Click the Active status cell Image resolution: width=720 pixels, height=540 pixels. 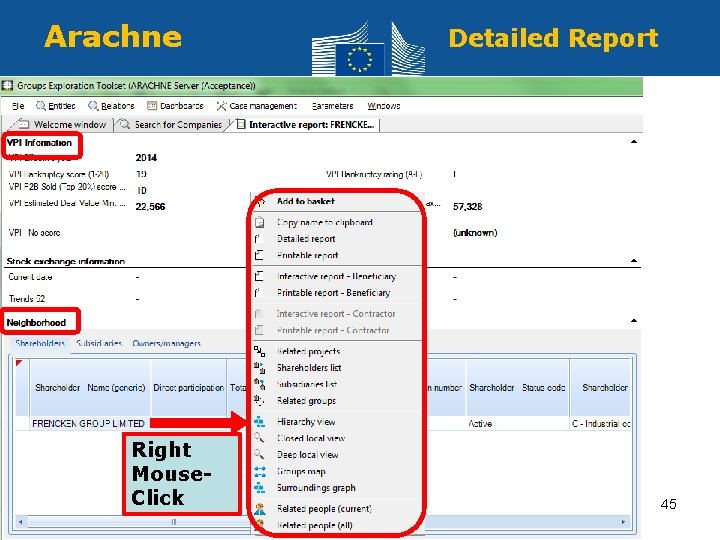pos(480,423)
